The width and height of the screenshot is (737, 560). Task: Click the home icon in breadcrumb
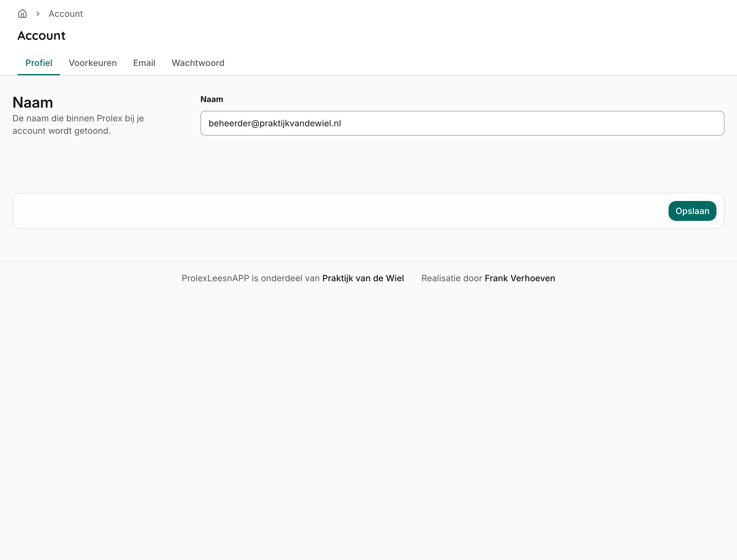click(x=22, y=14)
